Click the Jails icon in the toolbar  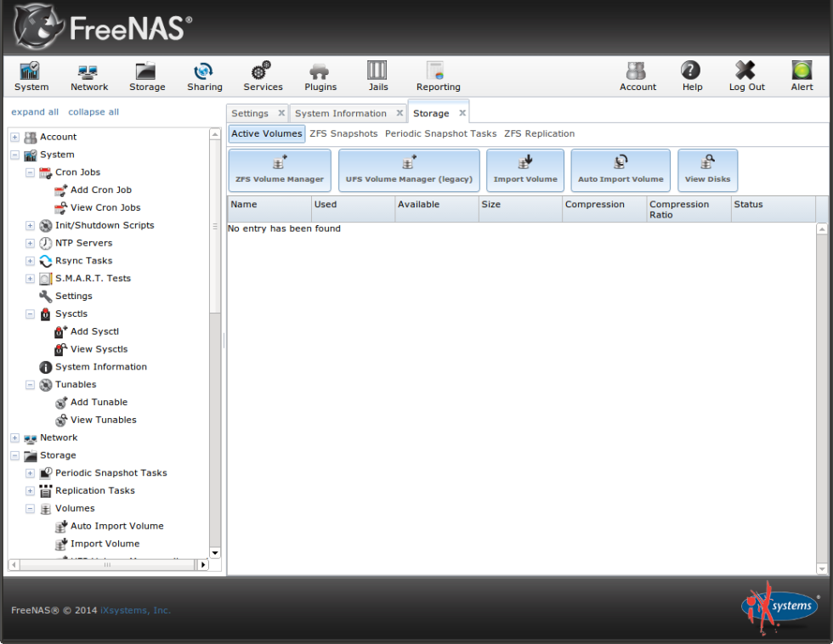[x=377, y=76]
